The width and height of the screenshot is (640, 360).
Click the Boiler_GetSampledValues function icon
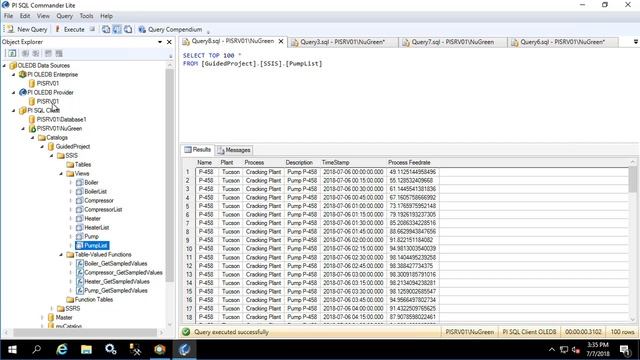[x=80, y=264]
